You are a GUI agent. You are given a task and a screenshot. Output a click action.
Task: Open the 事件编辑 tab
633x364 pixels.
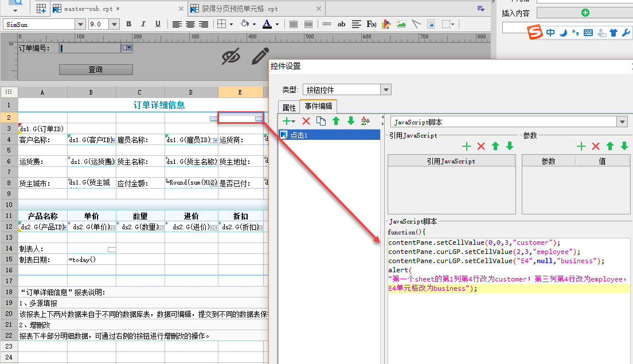point(318,106)
